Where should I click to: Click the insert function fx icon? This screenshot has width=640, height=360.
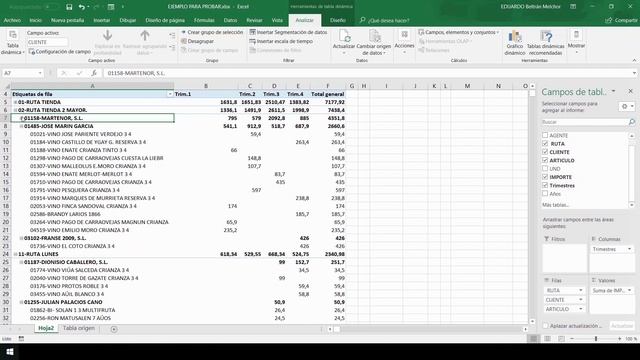coord(94,73)
